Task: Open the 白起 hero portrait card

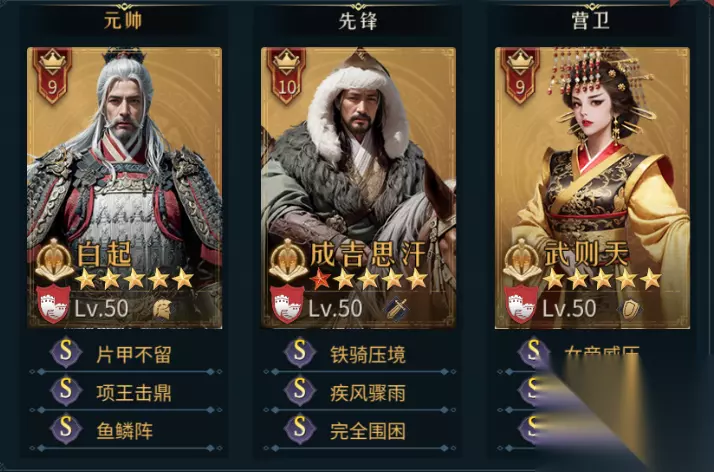Action: click(124, 188)
